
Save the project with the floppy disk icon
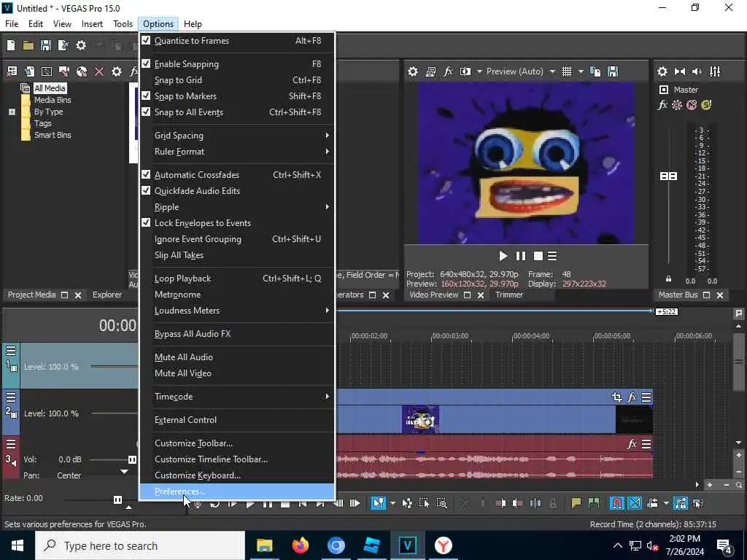46,45
